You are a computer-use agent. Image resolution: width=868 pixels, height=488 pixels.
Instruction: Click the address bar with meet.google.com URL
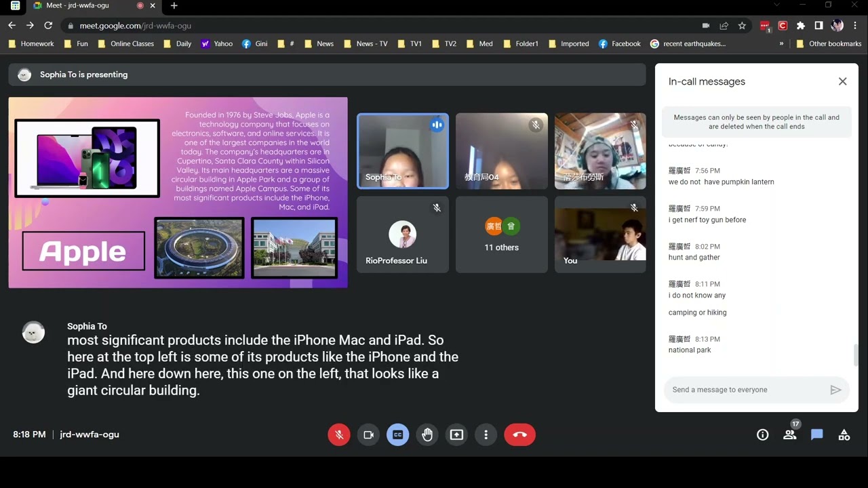380,26
